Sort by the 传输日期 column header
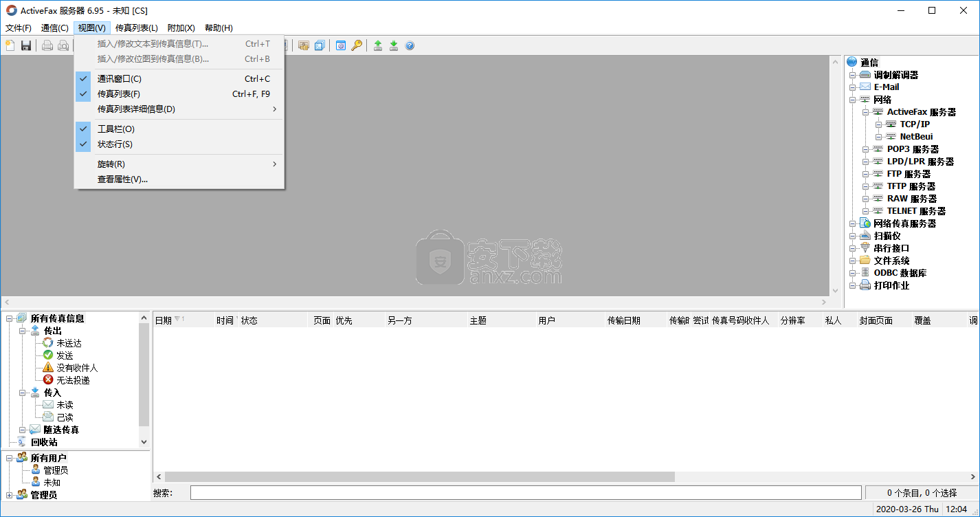 pos(636,320)
